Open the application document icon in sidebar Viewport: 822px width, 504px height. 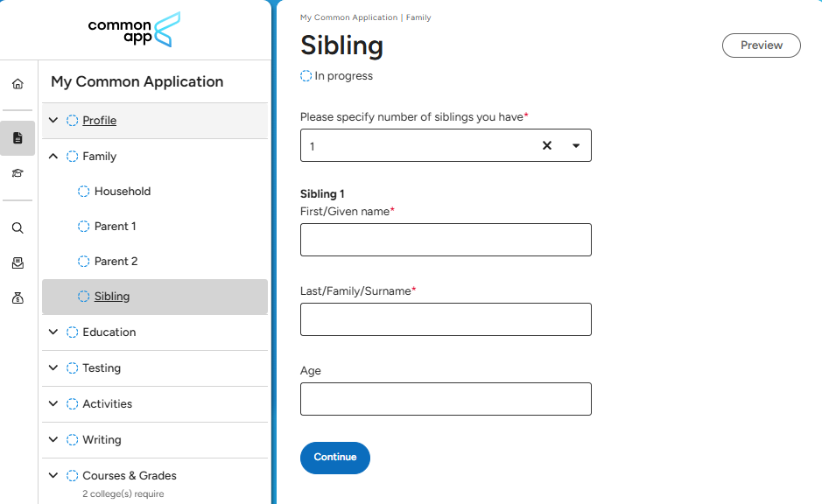click(18, 137)
